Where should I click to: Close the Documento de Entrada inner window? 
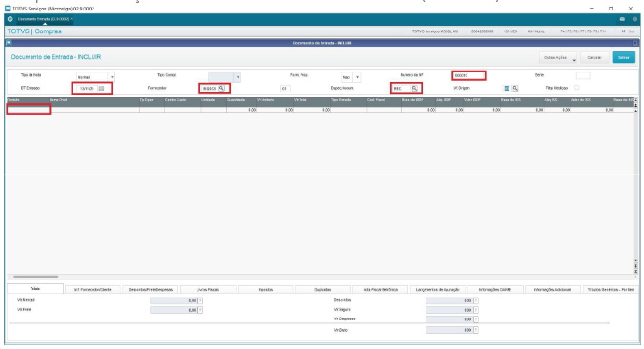(635, 43)
